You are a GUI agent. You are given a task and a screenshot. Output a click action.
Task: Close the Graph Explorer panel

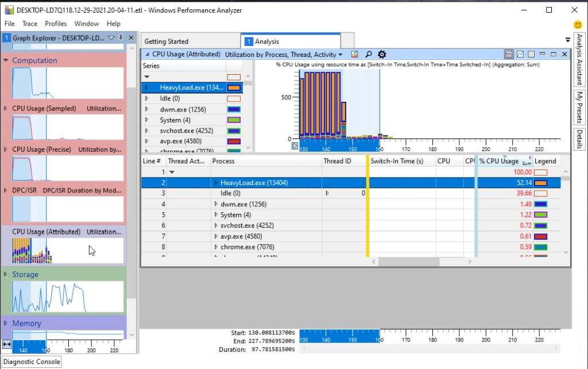tap(131, 37)
